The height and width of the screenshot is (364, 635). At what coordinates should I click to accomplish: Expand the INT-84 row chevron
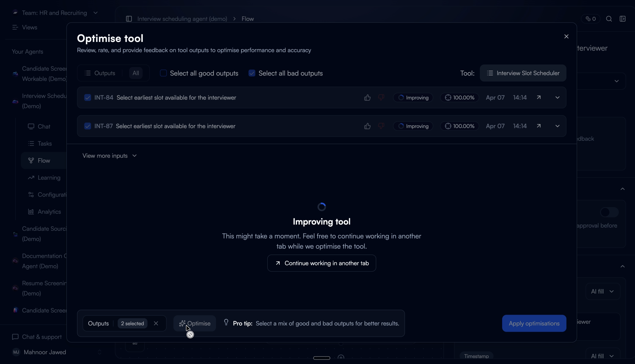[x=557, y=97]
